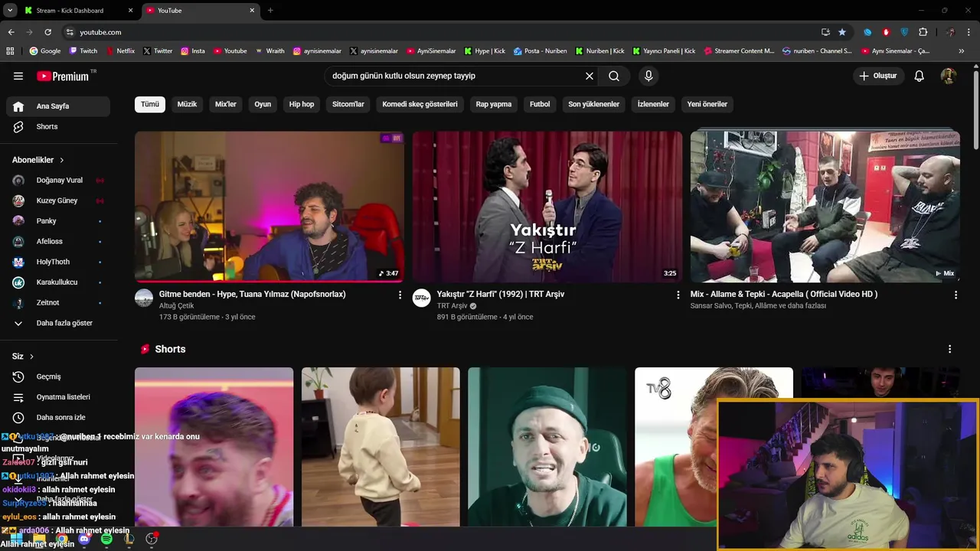Close the YouTube browser tab
This screenshot has width=980, height=551.
252,11
